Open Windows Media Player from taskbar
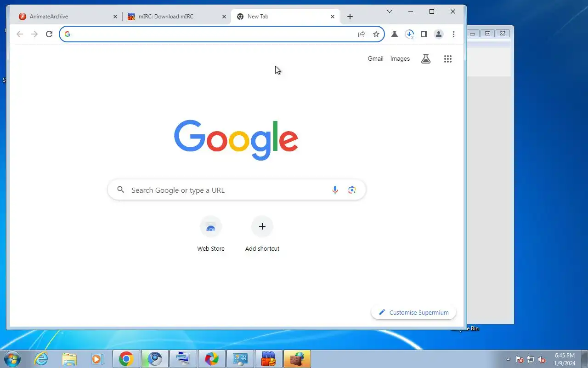The width and height of the screenshot is (588, 368). [x=97, y=359]
